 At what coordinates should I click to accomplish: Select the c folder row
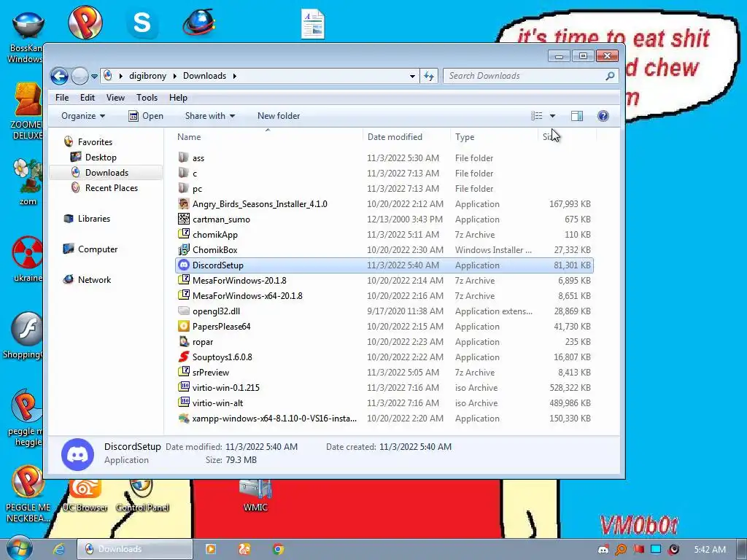[384, 174]
